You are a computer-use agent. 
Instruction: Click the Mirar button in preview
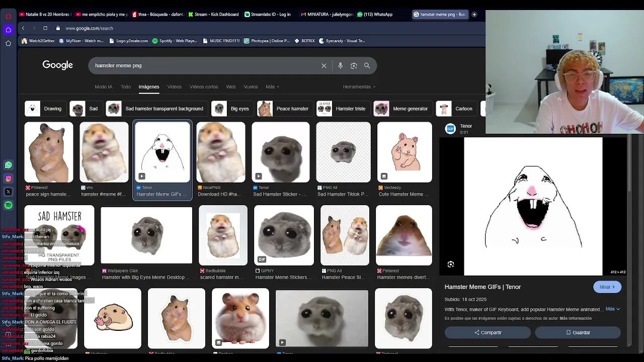607,287
